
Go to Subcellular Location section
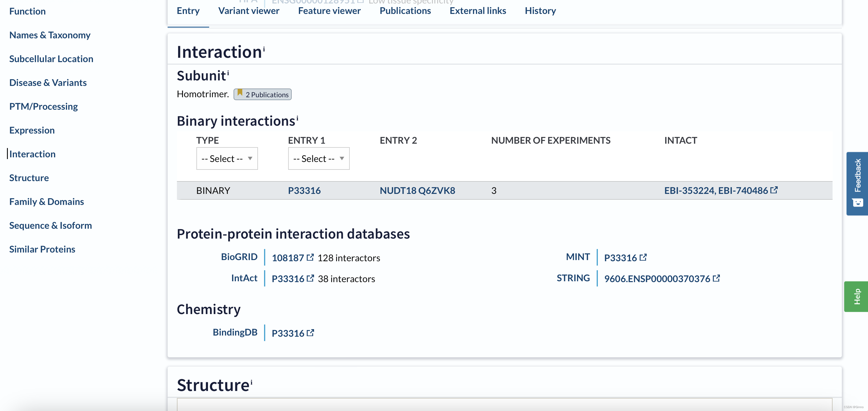(x=51, y=59)
